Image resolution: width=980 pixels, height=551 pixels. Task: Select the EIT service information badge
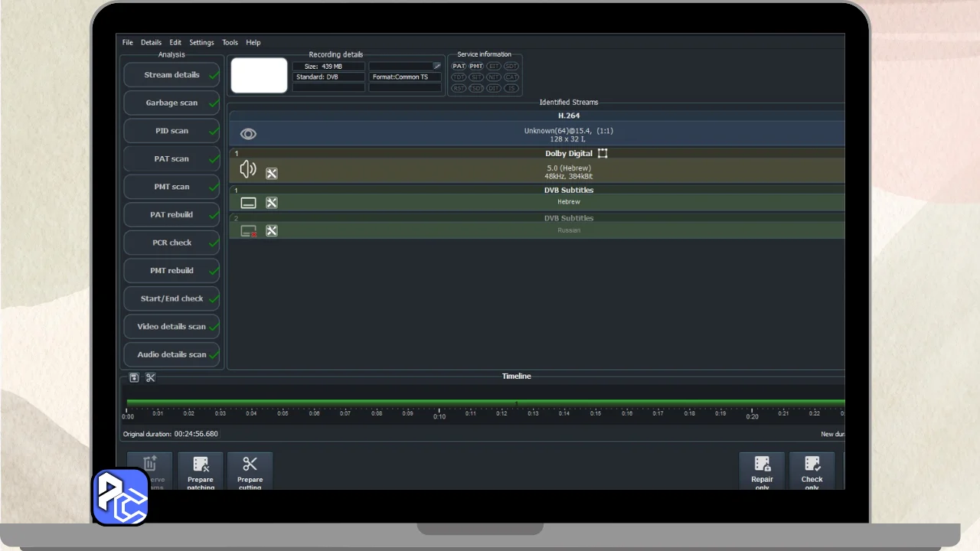coord(494,67)
